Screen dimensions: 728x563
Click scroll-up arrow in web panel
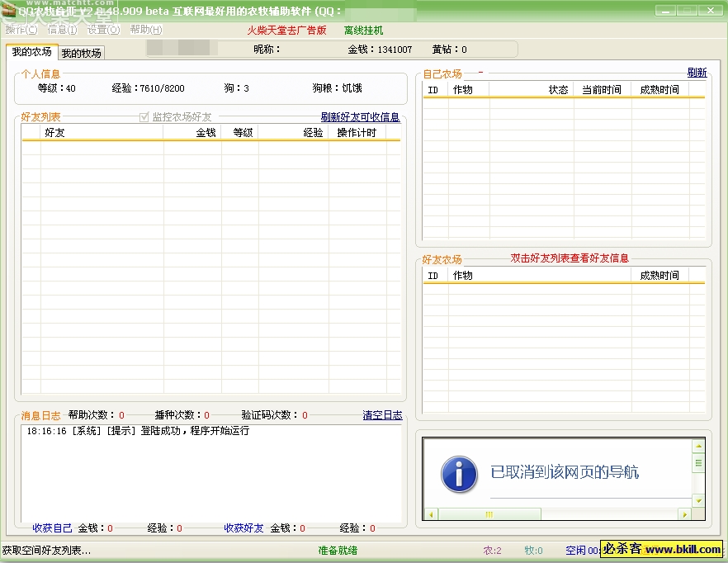tap(698, 446)
